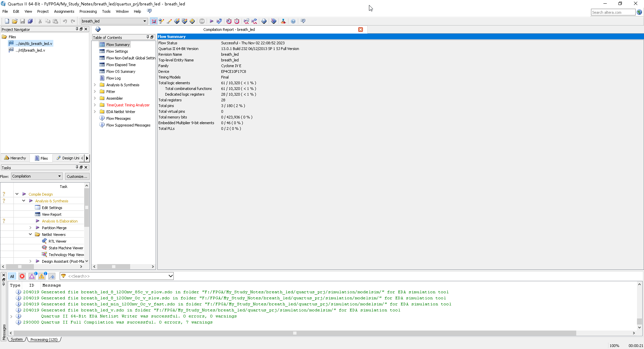Expand the TimeQuest Timing Analyzer folder

pos(95,105)
